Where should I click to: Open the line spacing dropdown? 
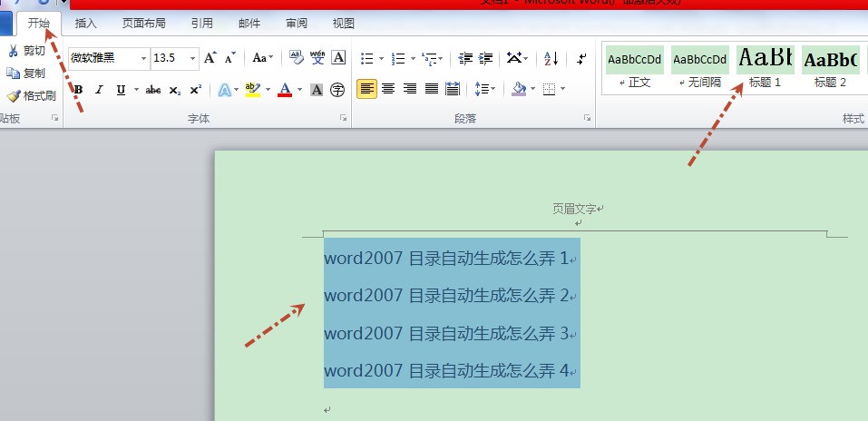click(x=484, y=89)
